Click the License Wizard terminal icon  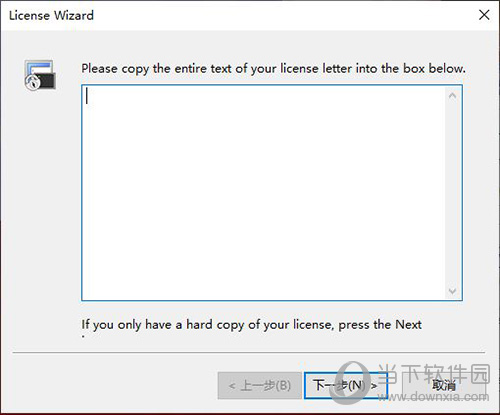click(x=40, y=75)
